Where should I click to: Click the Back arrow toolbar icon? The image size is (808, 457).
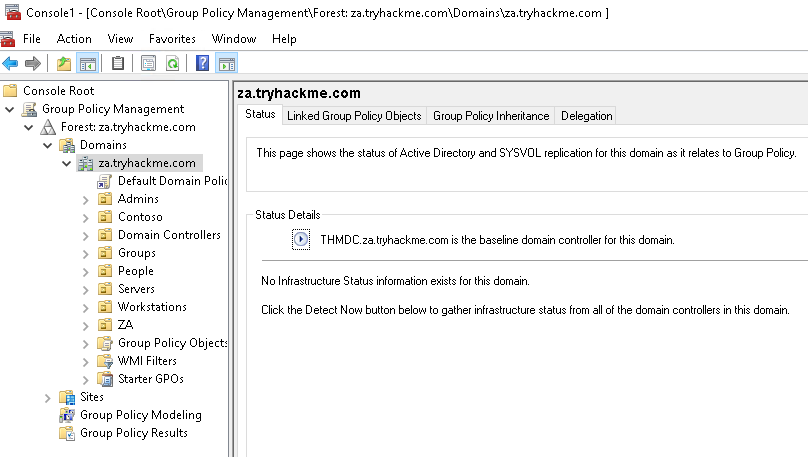coord(11,64)
